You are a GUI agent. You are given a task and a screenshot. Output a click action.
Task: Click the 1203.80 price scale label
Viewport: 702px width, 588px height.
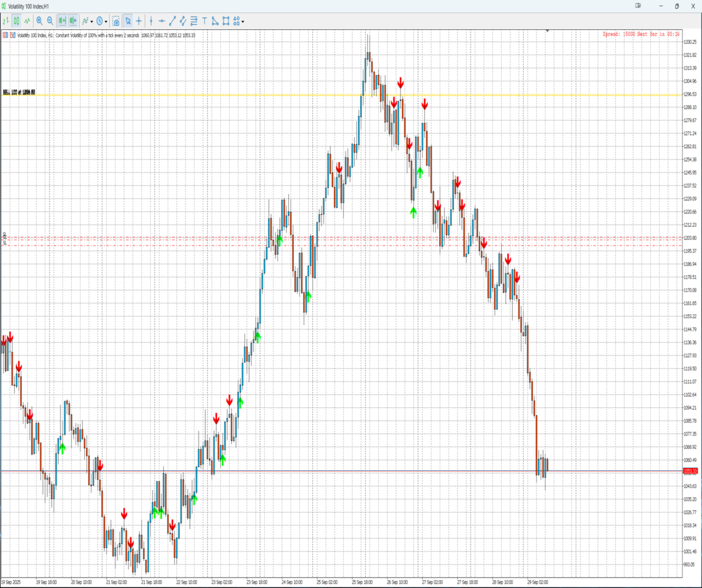pyautogui.click(x=690, y=238)
